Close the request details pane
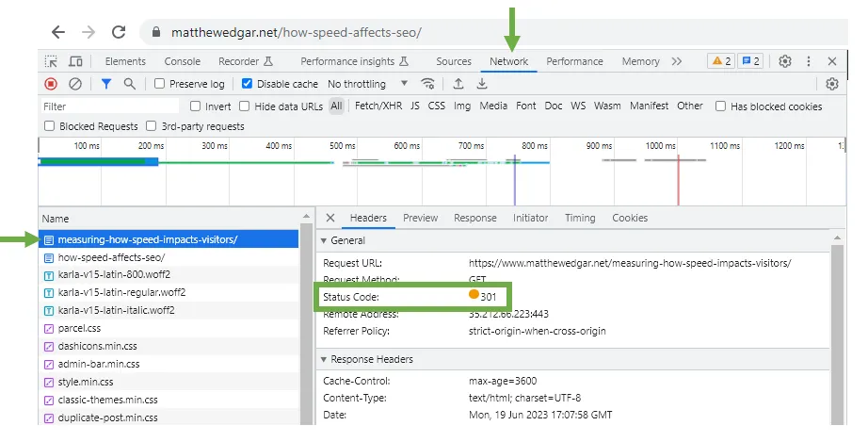This screenshot has height=442, width=868. click(x=330, y=218)
